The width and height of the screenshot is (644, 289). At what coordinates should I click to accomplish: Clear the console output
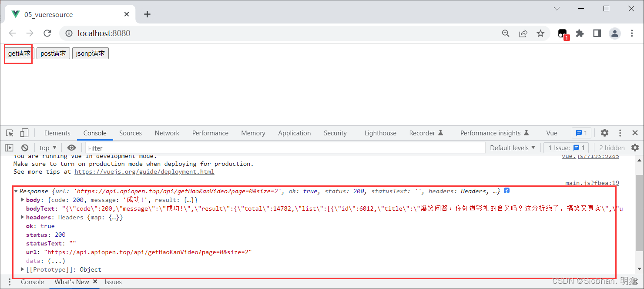[x=25, y=148]
